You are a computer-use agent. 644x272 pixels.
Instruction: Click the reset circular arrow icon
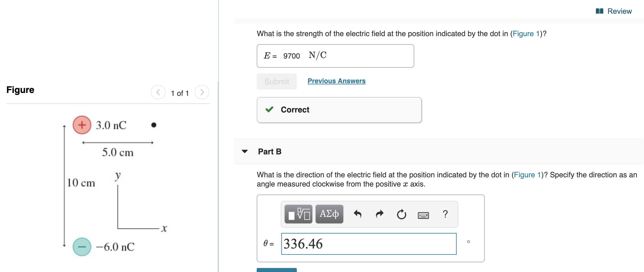coord(401,214)
